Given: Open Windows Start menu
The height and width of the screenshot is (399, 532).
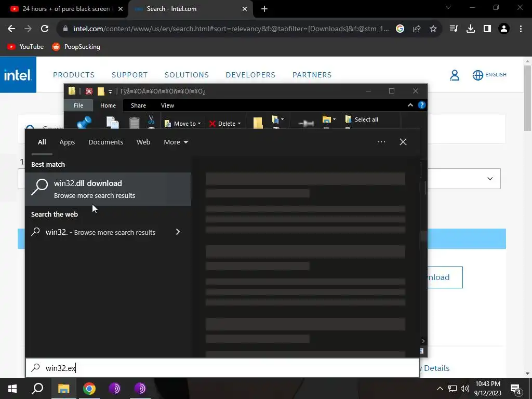Looking at the screenshot, I should coord(12,389).
